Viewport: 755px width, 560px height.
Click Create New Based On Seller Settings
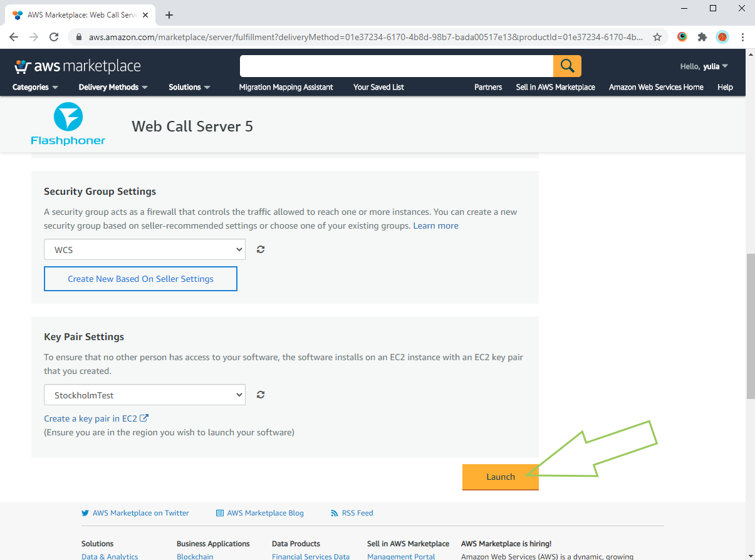pos(140,279)
